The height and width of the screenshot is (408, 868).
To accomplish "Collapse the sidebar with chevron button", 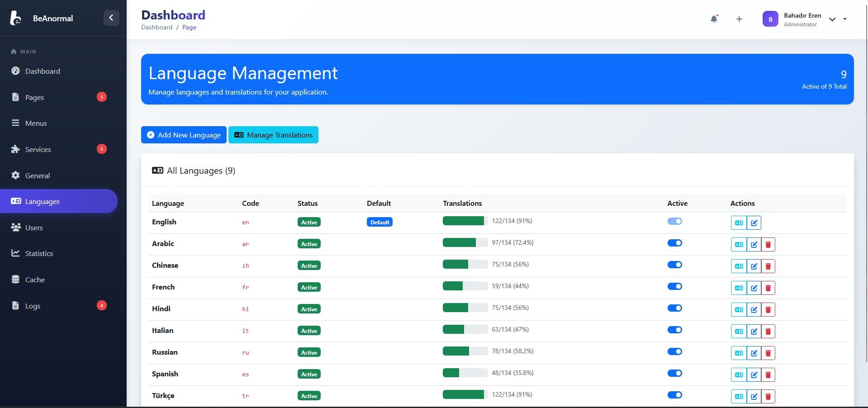I will click(x=111, y=18).
